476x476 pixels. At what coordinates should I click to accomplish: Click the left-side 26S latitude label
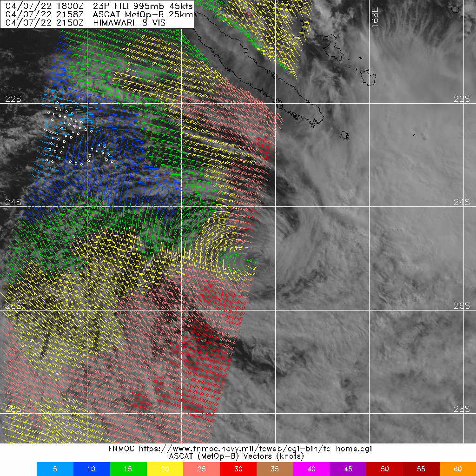13,306
